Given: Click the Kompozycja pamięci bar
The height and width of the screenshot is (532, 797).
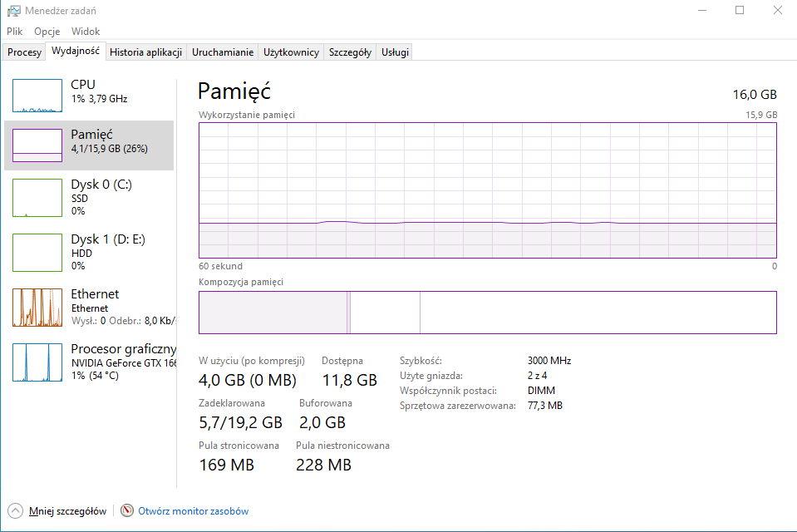Looking at the screenshot, I should tap(488, 313).
